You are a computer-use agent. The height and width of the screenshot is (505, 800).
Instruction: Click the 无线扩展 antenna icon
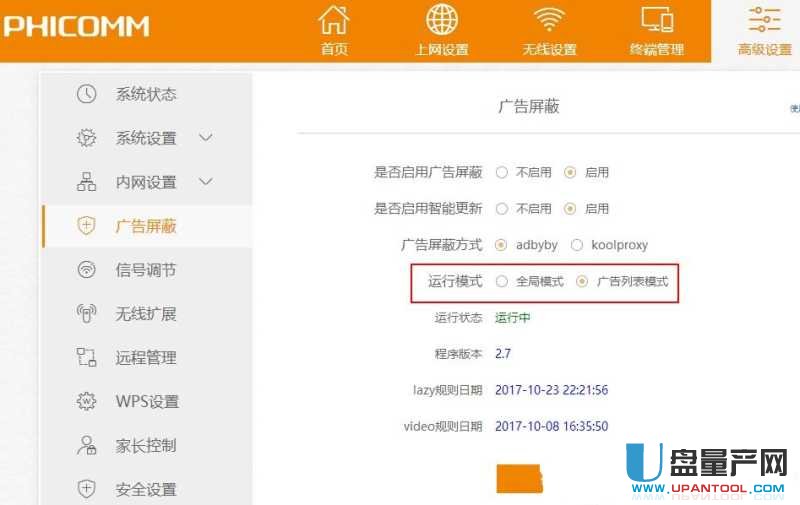click(86, 313)
